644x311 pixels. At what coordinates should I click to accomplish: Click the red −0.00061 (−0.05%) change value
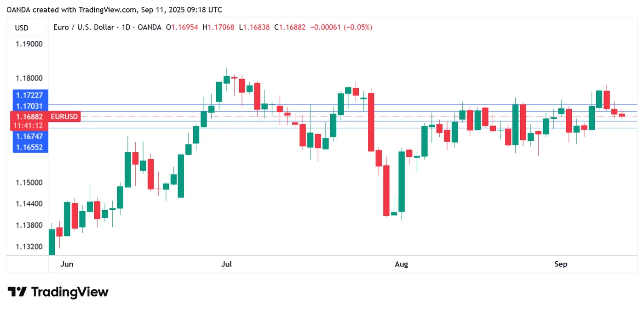[x=341, y=27]
